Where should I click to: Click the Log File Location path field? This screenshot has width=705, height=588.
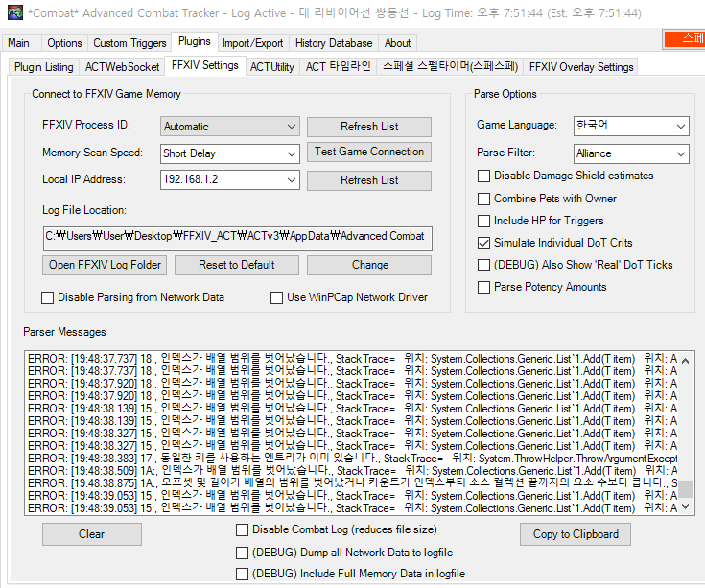coord(238,238)
